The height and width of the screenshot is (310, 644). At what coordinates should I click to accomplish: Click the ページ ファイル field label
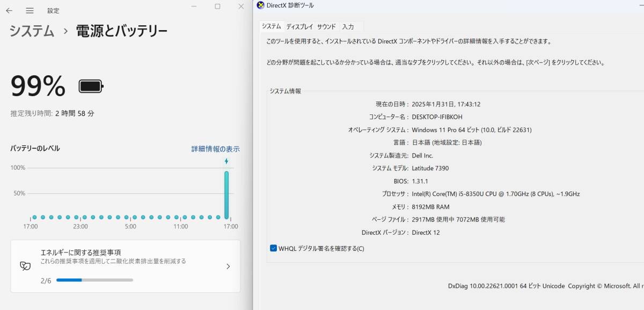pos(390,219)
